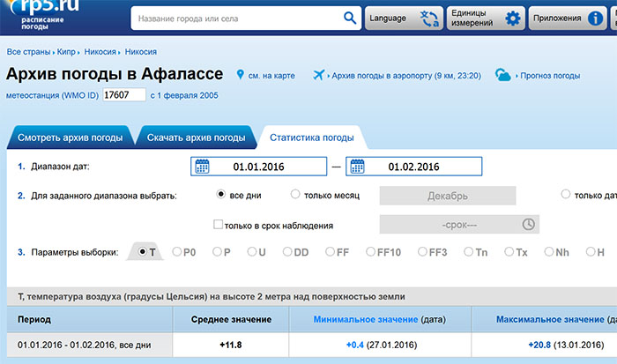Enable 'только в срок наблюдения' checkbox
The width and height of the screenshot is (617, 364).
tap(218, 225)
